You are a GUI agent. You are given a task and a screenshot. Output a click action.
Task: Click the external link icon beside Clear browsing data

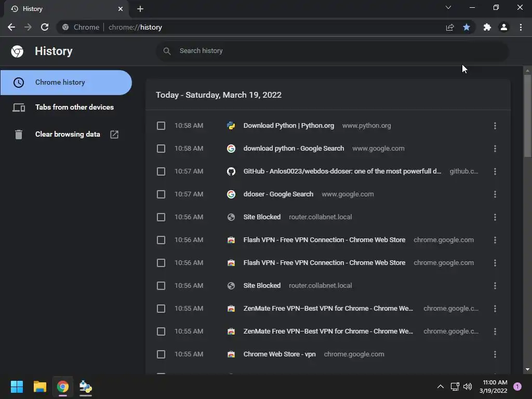(x=114, y=135)
